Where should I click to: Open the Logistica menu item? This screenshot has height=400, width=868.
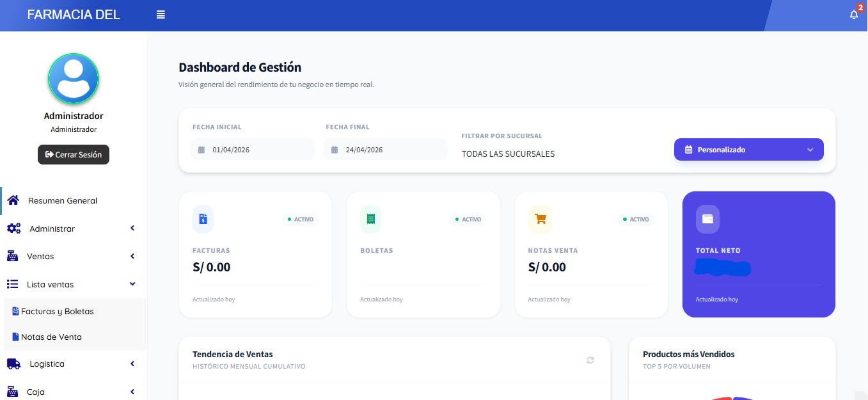(x=74, y=364)
